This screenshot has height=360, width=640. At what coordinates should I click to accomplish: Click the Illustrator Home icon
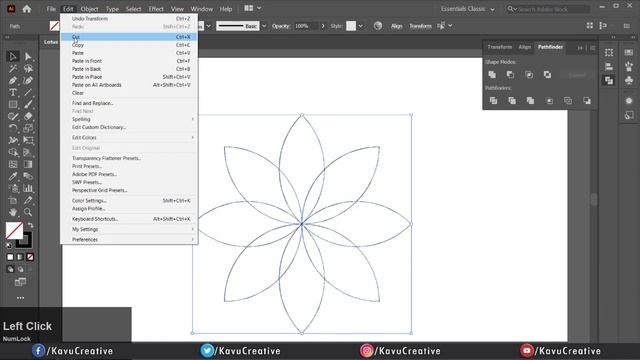(27, 9)
